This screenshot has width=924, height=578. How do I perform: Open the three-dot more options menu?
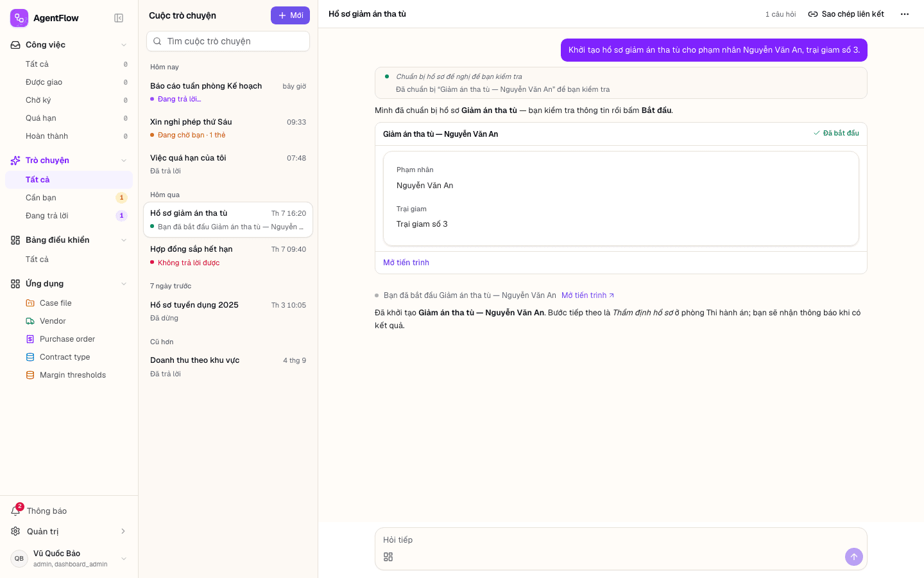tap(905, 14)
